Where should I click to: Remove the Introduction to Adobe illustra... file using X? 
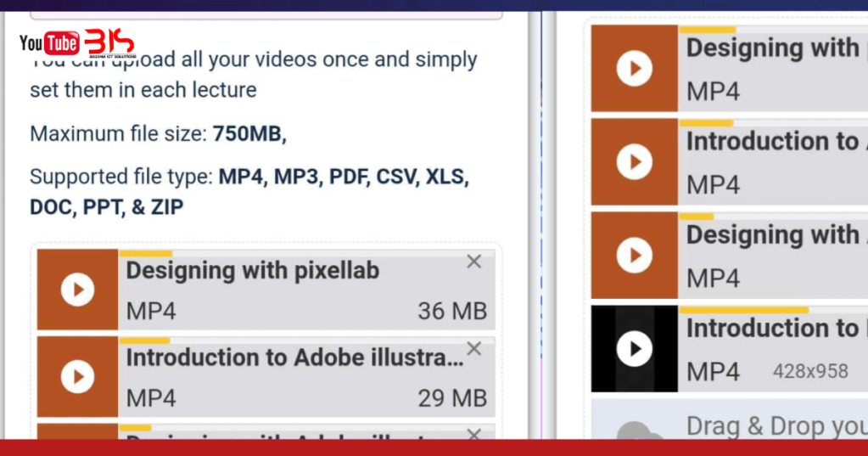pyautogui.click(x=474, y=348)
